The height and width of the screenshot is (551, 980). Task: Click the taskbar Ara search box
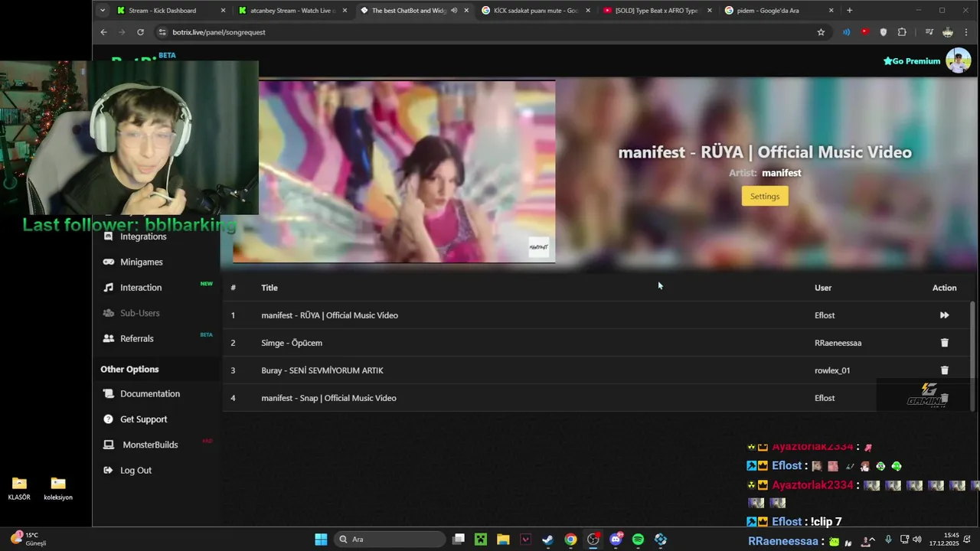(390, 540)
